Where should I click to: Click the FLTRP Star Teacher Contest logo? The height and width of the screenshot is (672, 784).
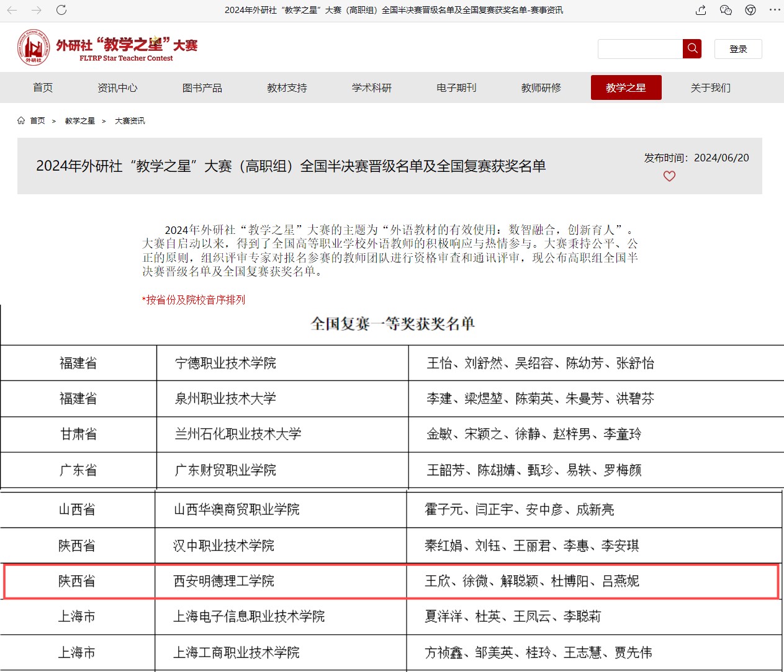[x=107, y=48]
